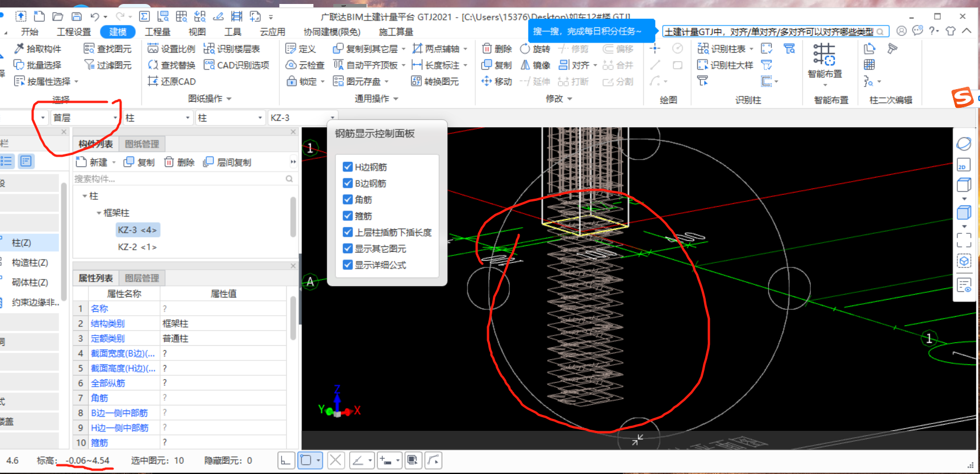Click 复制 button in component list
Screen dimensions: 980x474
tap(139, 162)
